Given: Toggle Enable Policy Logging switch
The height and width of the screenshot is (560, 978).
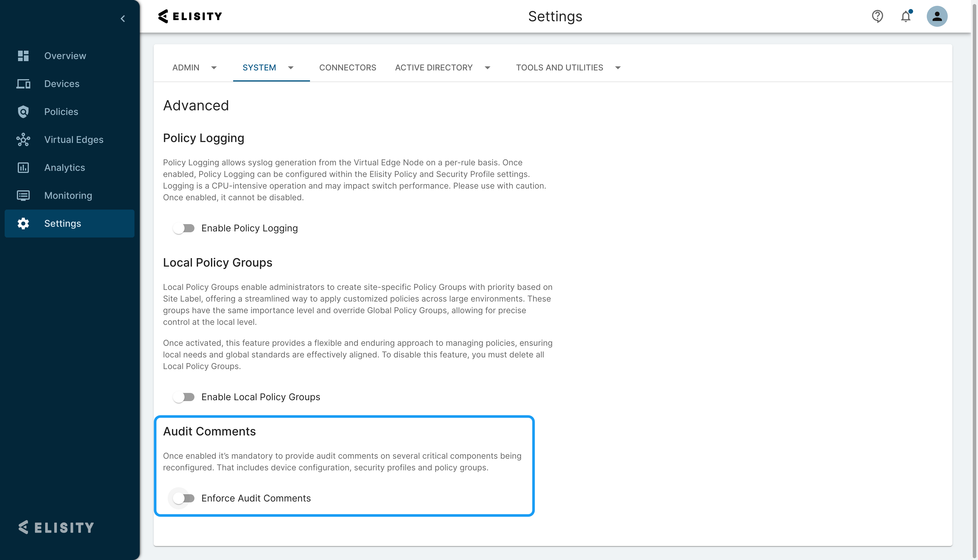Looking at the screenshot, I should pos(184,228).
